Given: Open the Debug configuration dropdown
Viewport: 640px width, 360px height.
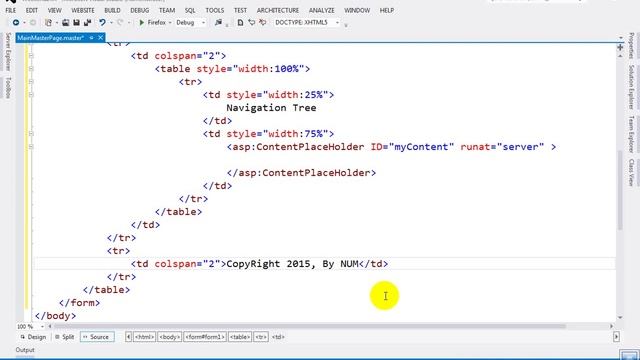Looking at the screenshot, I should coord(203,23).
